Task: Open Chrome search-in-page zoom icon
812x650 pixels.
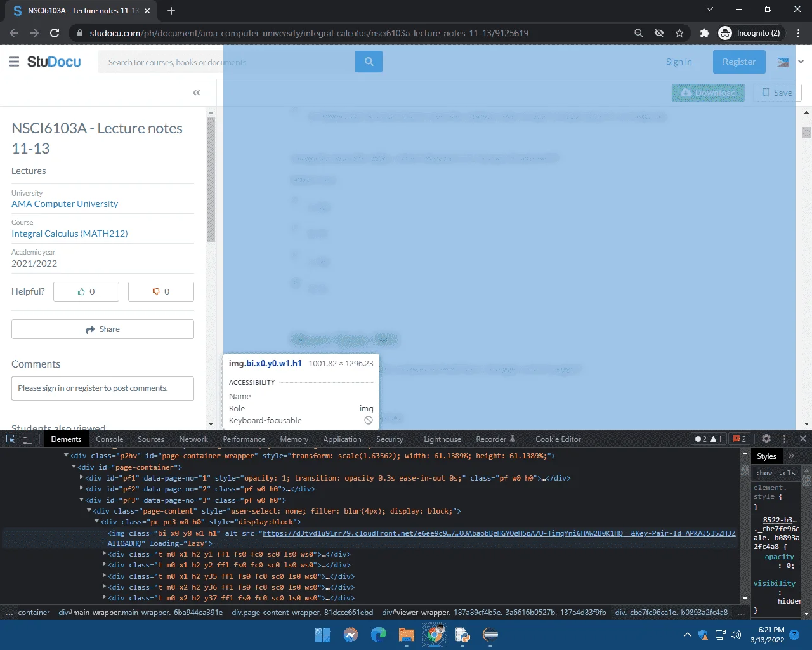Action: (x=639, y=33)
